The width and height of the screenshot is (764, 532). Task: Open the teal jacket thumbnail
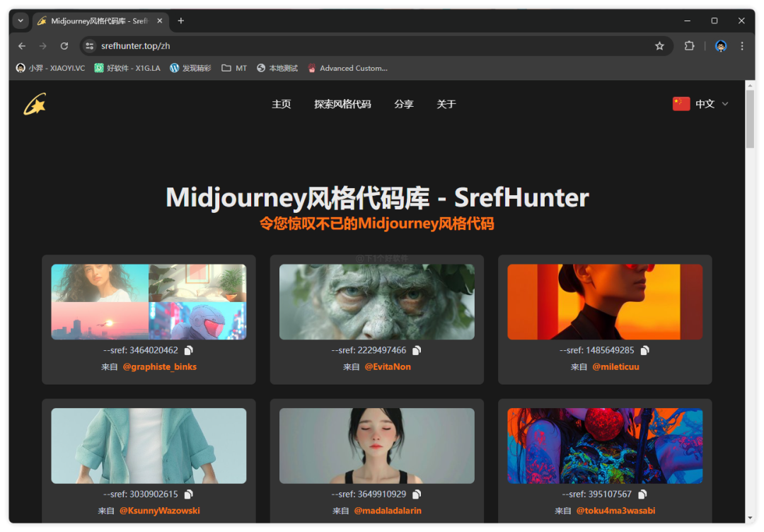point(149,446)
